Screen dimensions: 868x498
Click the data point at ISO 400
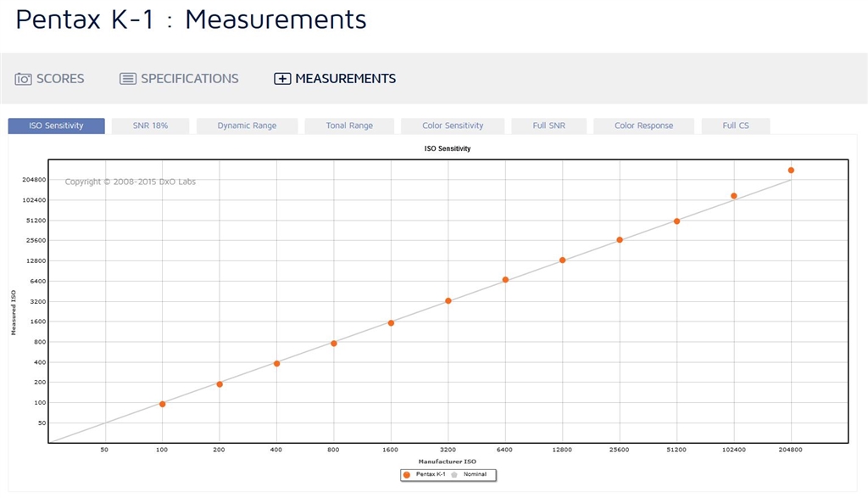pyautogui.click(x=277, y=364)
